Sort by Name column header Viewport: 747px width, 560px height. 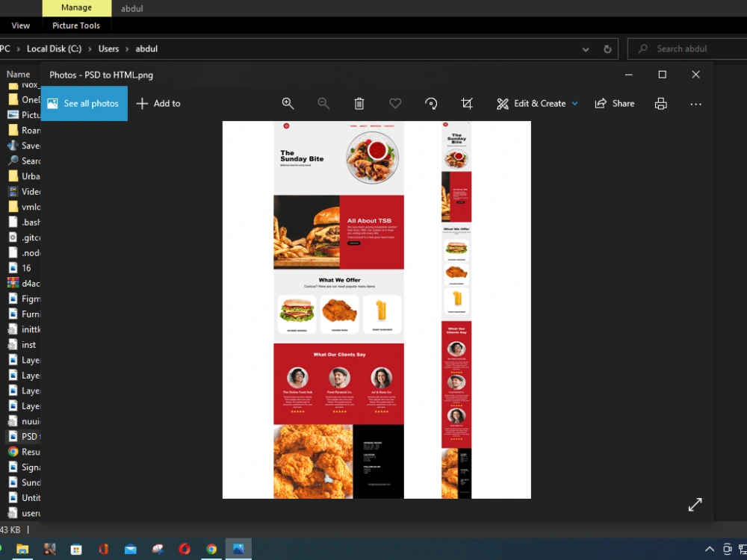(x=18, y=74)
